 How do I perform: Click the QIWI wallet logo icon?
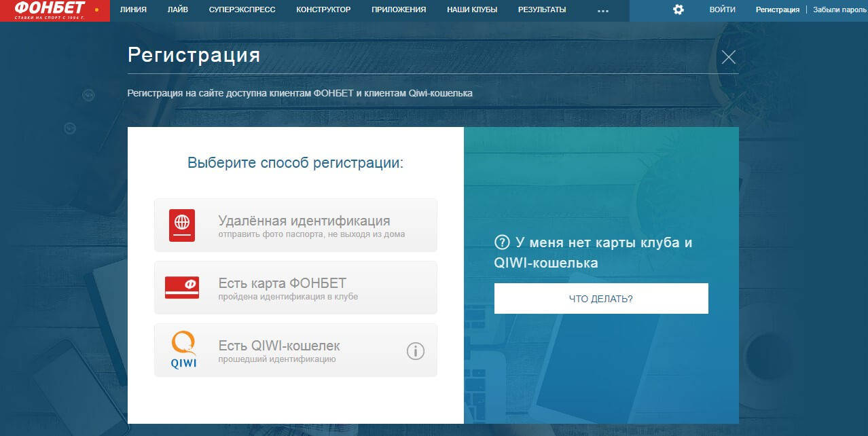(183, 350)
